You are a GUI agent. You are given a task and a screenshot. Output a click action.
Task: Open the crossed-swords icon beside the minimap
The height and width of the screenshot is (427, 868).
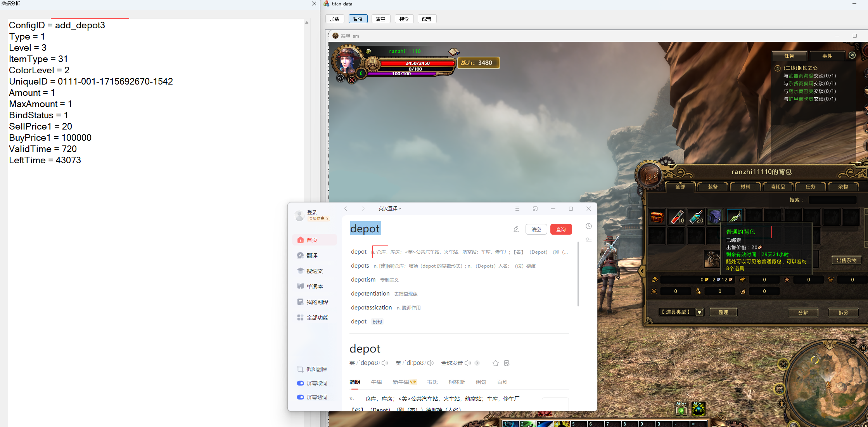point(783,364)
